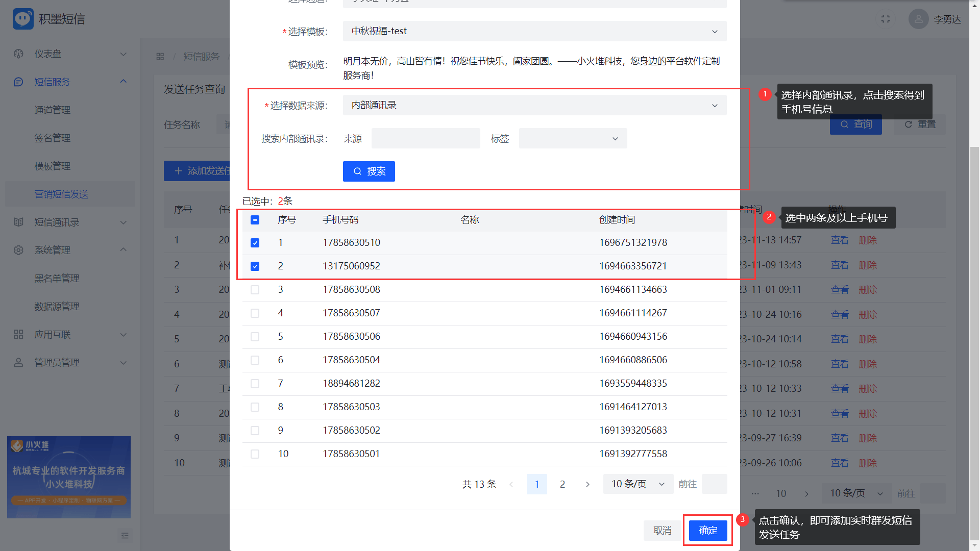Check the row with phone 17858630508

point(255,290)
